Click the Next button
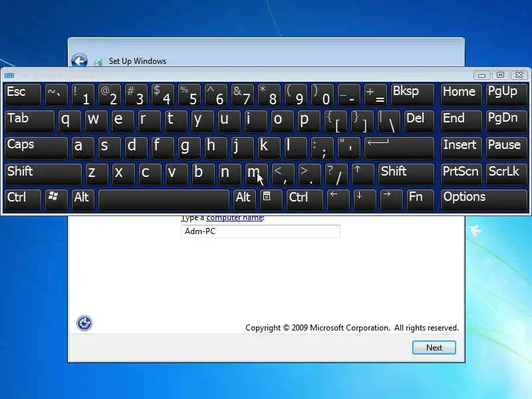 coord(434,347)
